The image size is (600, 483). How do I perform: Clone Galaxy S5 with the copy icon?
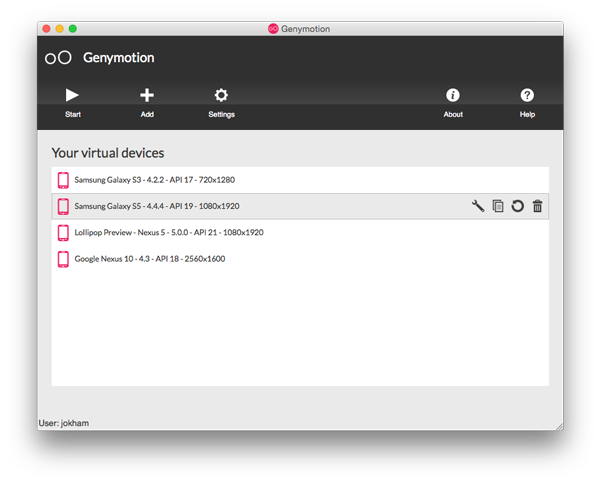coord(498,206)
